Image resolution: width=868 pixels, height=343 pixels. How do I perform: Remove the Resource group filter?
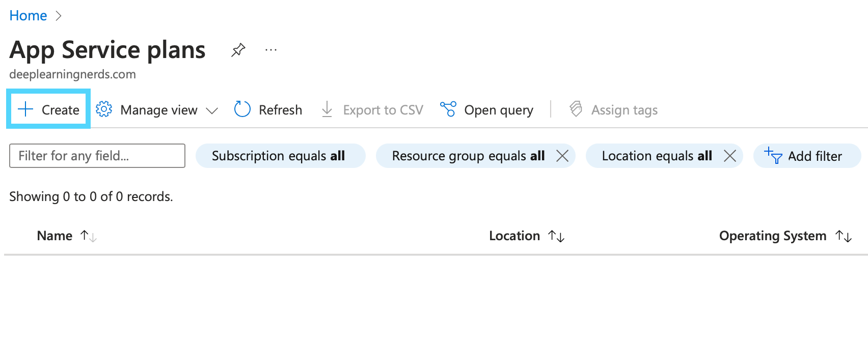[562, 156]
